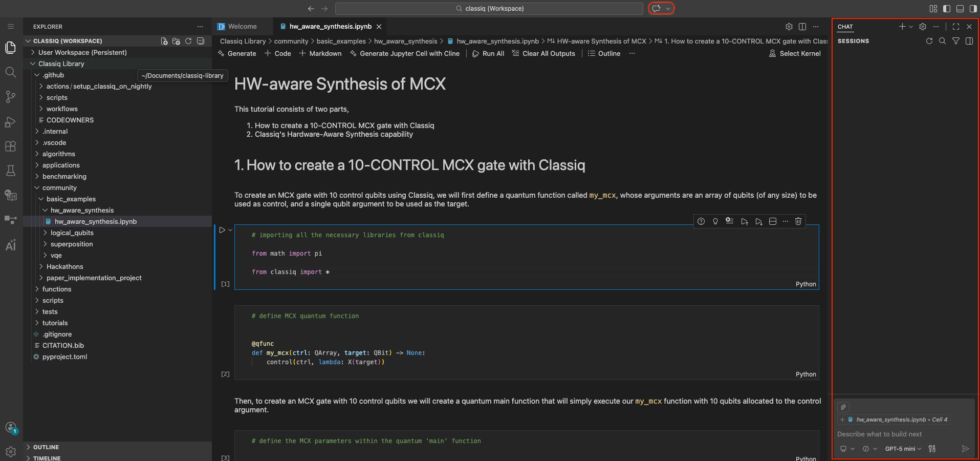This screenshot has width=980, height=461.
Task: Open the Search view in activity bar
Action: 11,72
